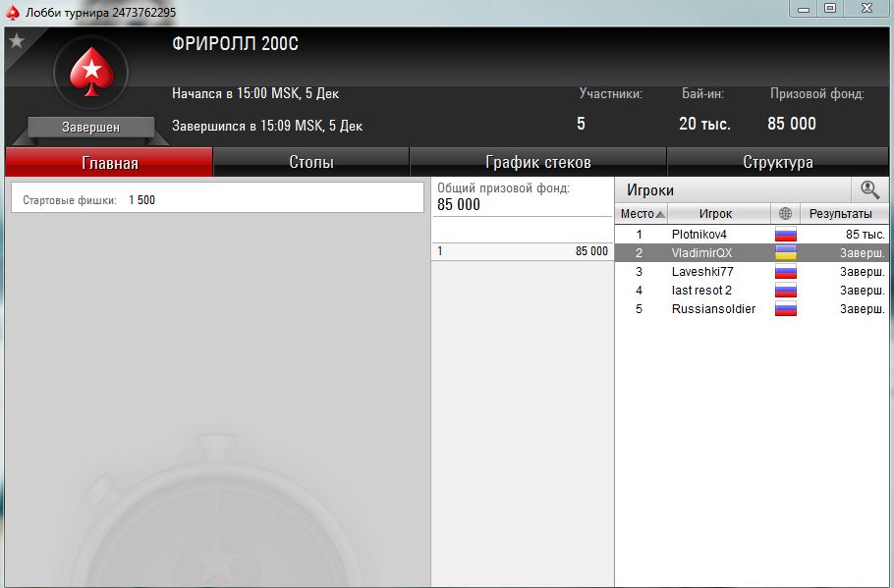
Task: Click the Завершен status banner
Action: click(91, 127)
